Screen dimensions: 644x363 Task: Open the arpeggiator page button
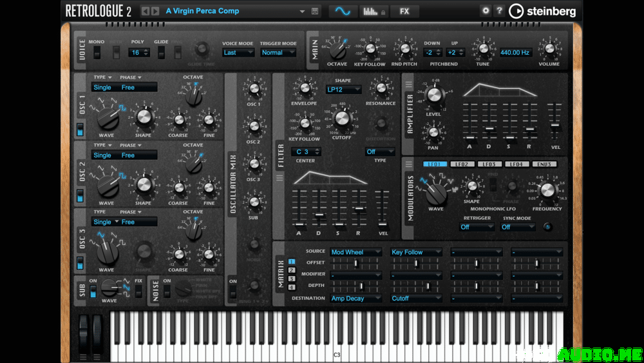click(373, 12)
